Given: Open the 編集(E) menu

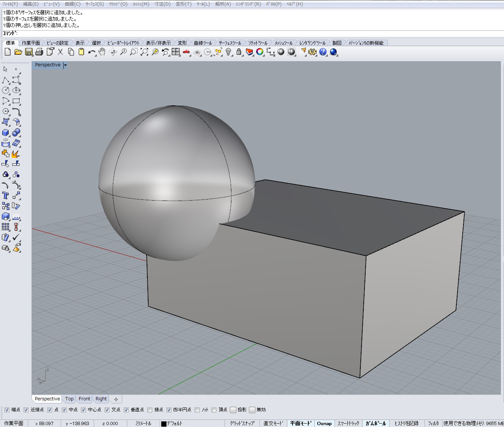Looking at the screenshot, I should (31, 4).
